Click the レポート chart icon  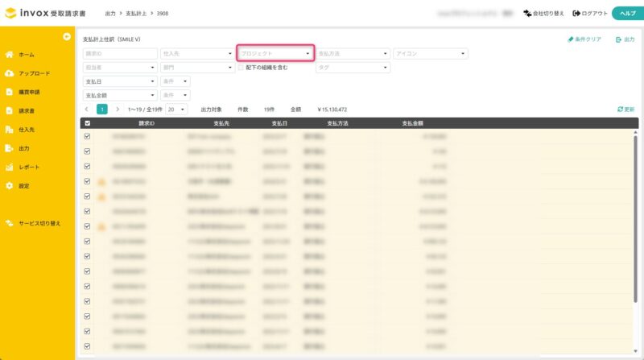pos(9,167)
